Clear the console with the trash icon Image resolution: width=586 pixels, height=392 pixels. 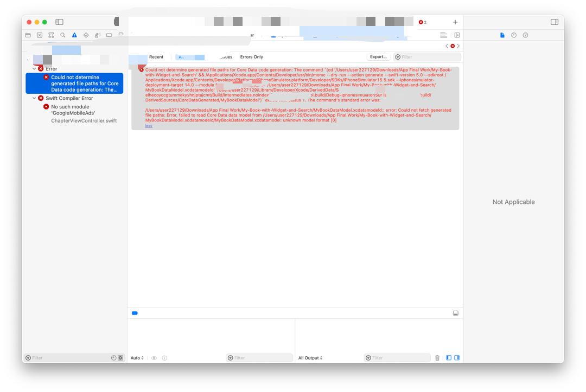coord(437,358)
